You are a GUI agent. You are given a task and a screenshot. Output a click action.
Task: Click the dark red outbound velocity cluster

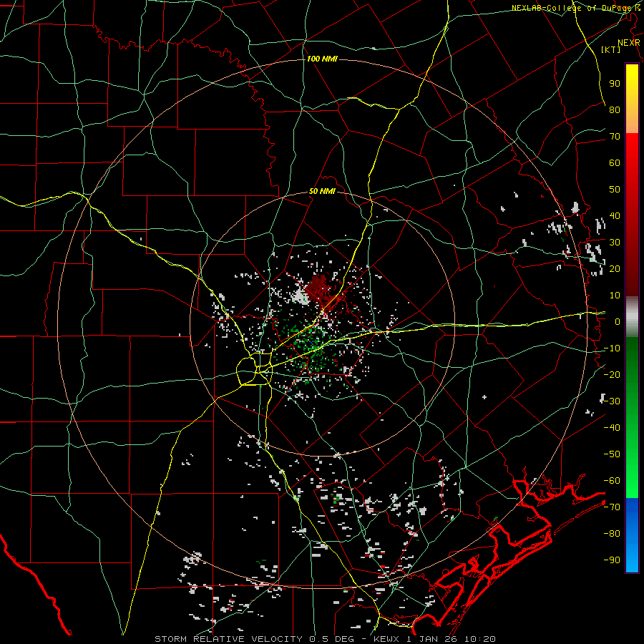pyautogui.click(x=320, y=290)
